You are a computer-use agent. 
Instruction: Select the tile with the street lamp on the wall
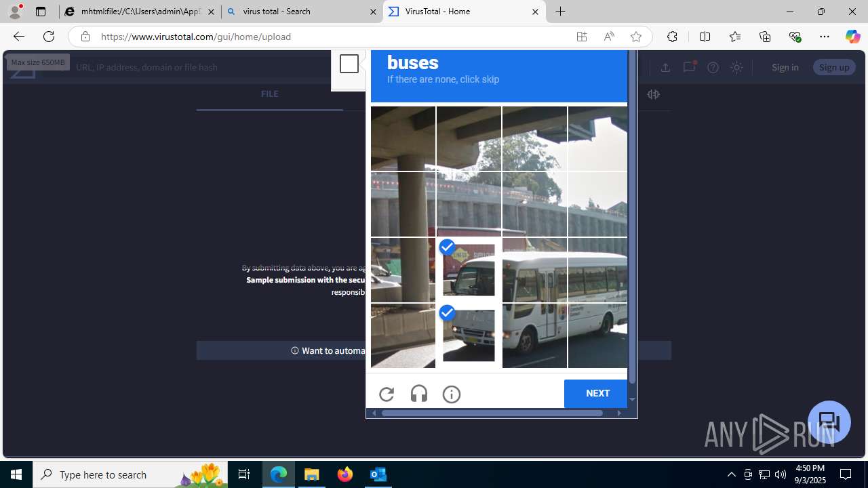click(534, 204)
